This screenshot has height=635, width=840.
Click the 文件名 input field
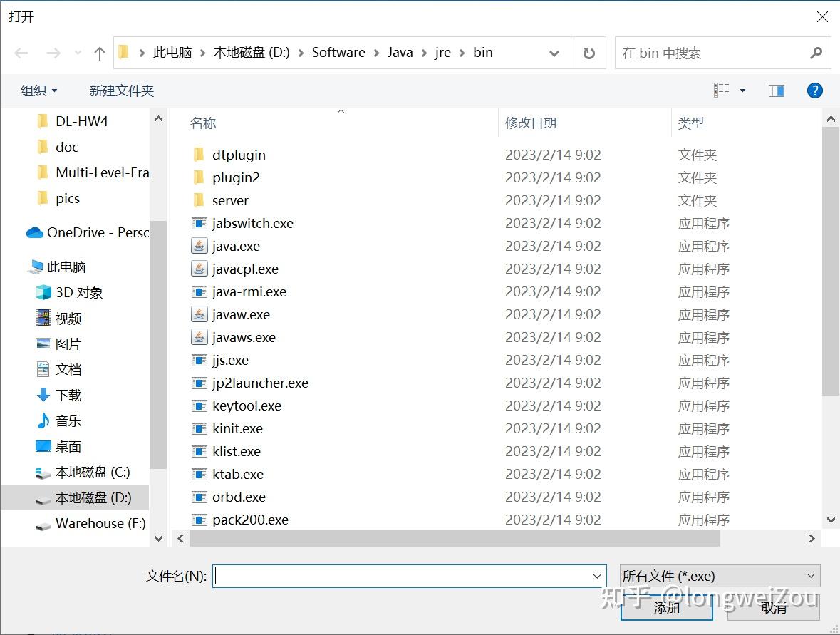(x=409, y=576)
